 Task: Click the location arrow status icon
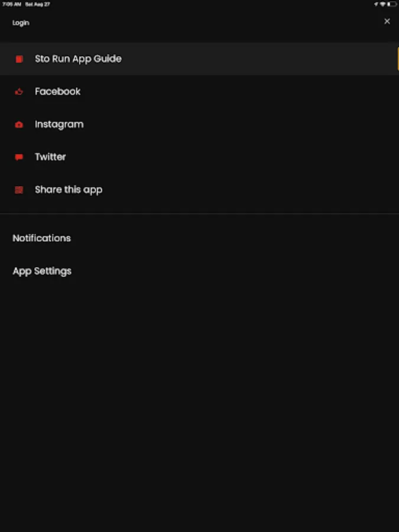pos(376,4)
